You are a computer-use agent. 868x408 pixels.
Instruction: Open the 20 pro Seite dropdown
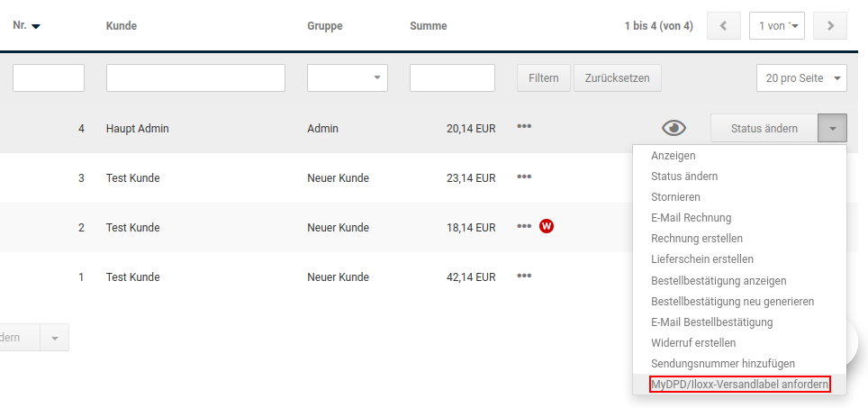point(801,78)
